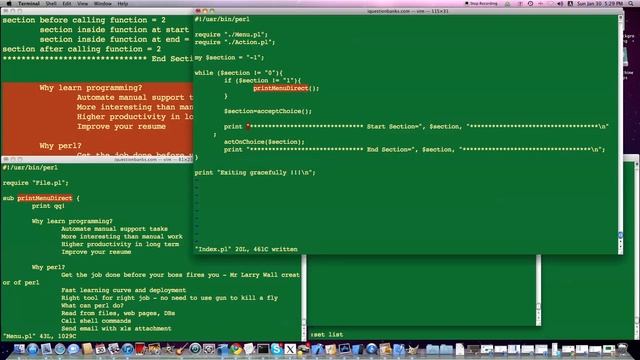
Task: Launch iMovie star icon in Dock
Action: click(x=169, y=349)
